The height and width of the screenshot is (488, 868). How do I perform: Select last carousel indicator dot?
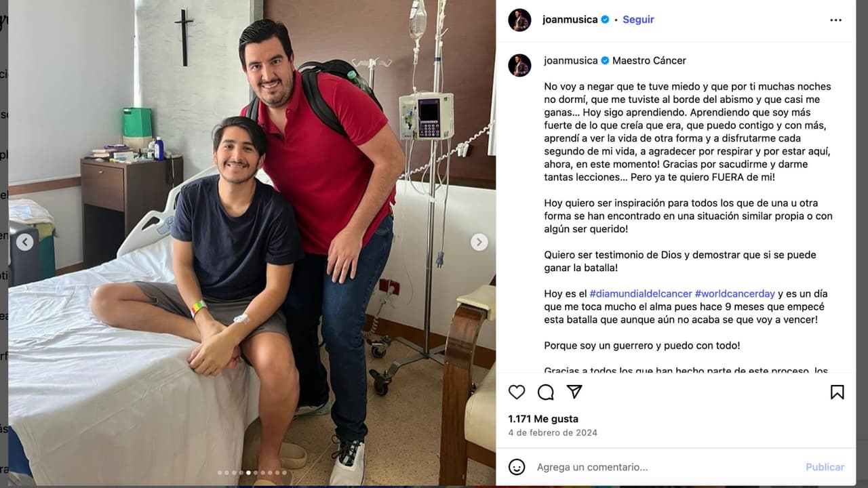pyautogui.click(x=285, y=472)
